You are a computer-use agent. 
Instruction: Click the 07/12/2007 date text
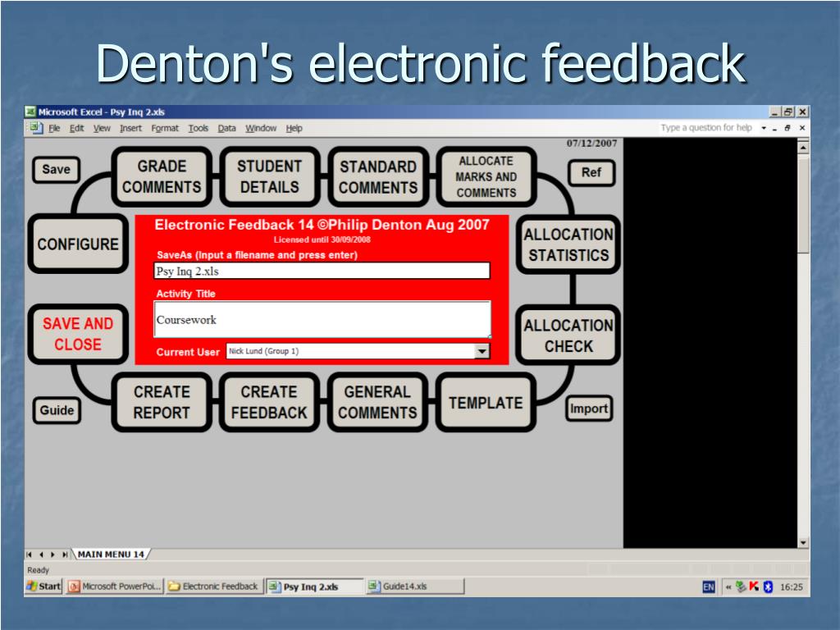click(x=592, y=143)
